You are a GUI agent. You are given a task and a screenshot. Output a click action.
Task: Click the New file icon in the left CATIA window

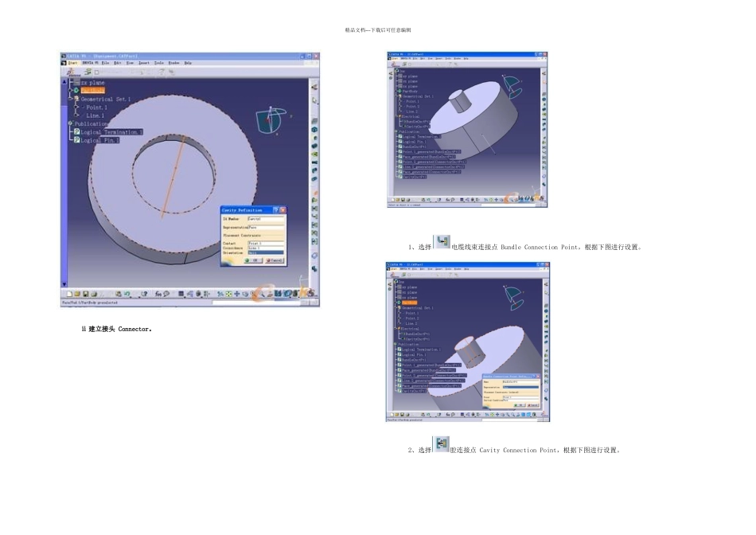(x=69, y=294)
